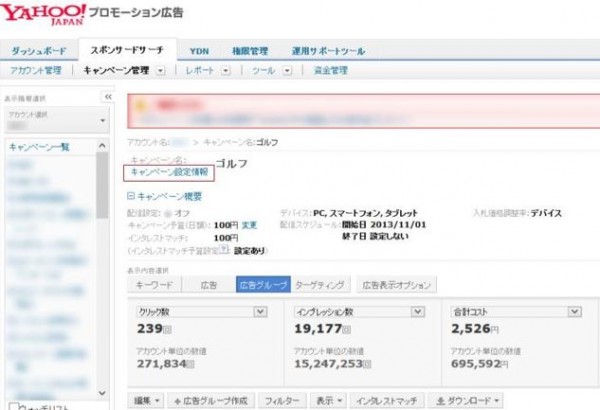Image resolution: width=600 pixels, height=410 pixels.
Task: Select the キーワード view tab
Action: pos(154,285)
